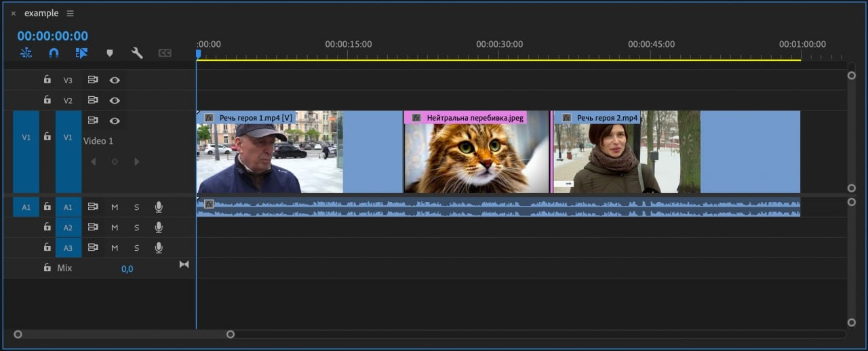Toggle insert sequences as nests option
Screen dimensions: 868x351
(x=26, y=53)
